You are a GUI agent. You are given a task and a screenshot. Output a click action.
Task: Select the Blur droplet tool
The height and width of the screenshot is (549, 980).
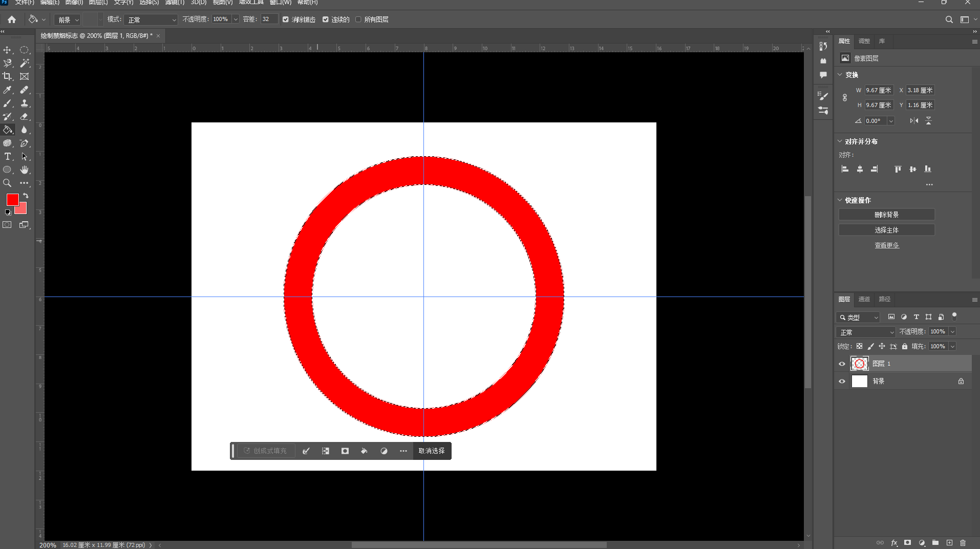[x=24, y=130]
